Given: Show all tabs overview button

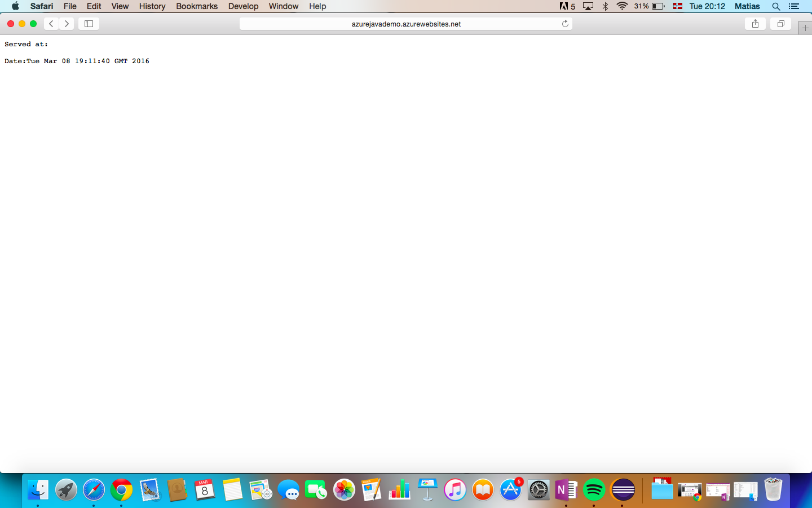Looking at the screenshot, I should click(781, 24).
